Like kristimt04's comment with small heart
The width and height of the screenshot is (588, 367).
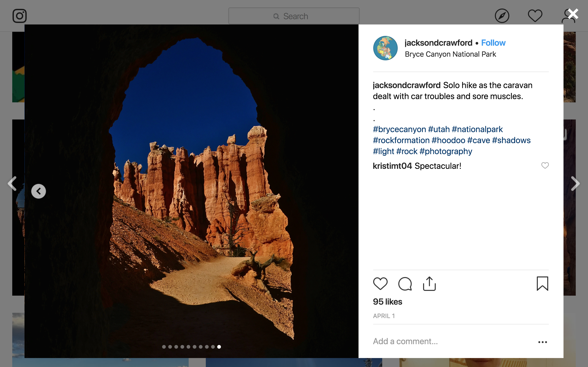point(545,166)
